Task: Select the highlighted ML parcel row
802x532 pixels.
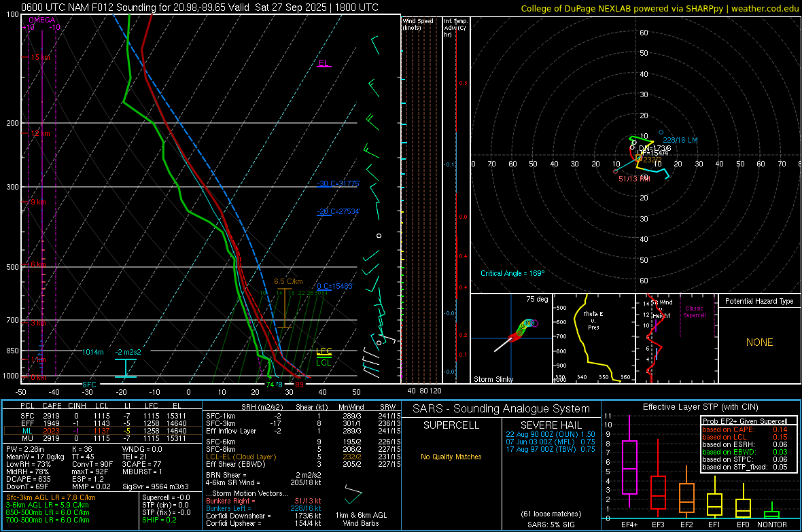Action: (x=103, y=431)
